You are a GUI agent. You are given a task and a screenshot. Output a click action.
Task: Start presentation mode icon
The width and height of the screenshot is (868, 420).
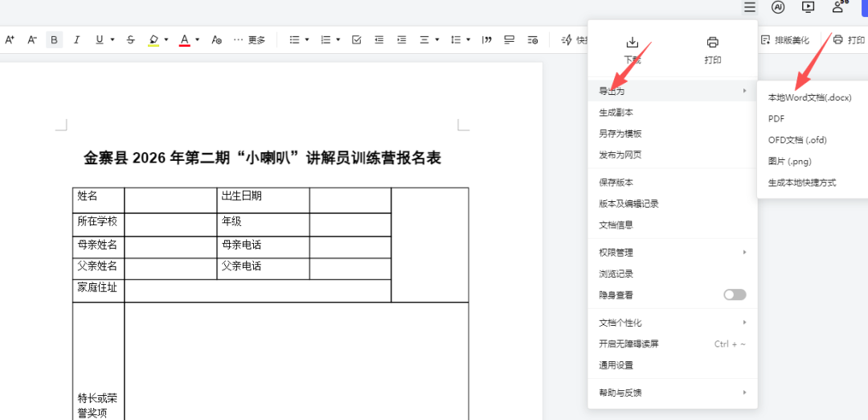(x=809, y=7)
